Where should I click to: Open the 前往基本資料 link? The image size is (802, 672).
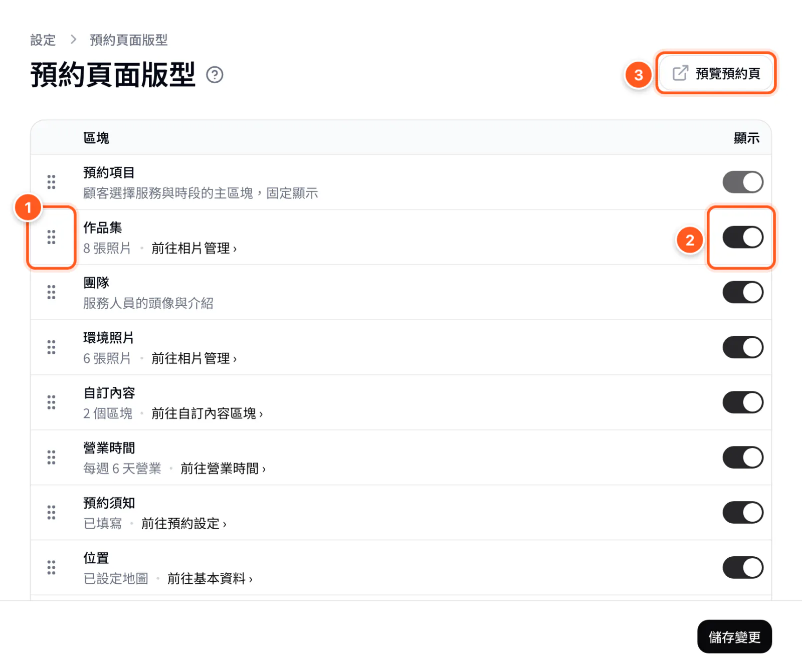click(x=210, y=579)
